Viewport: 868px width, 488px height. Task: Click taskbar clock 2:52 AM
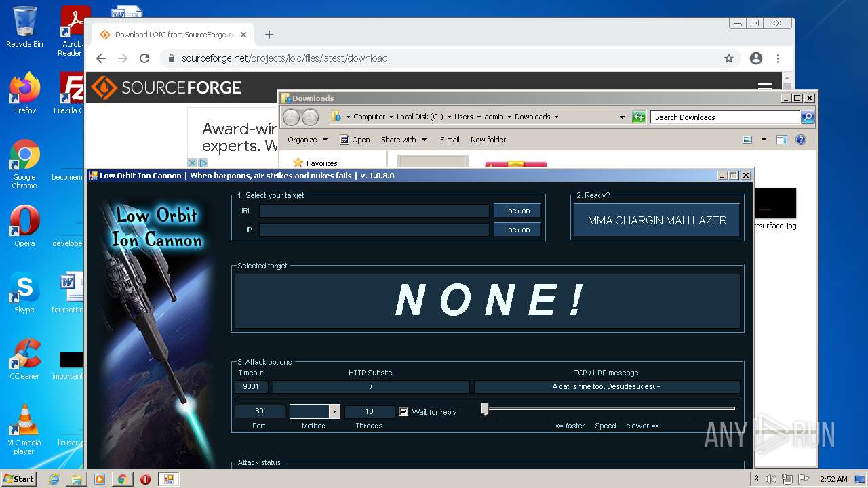[x=833, y=479]
